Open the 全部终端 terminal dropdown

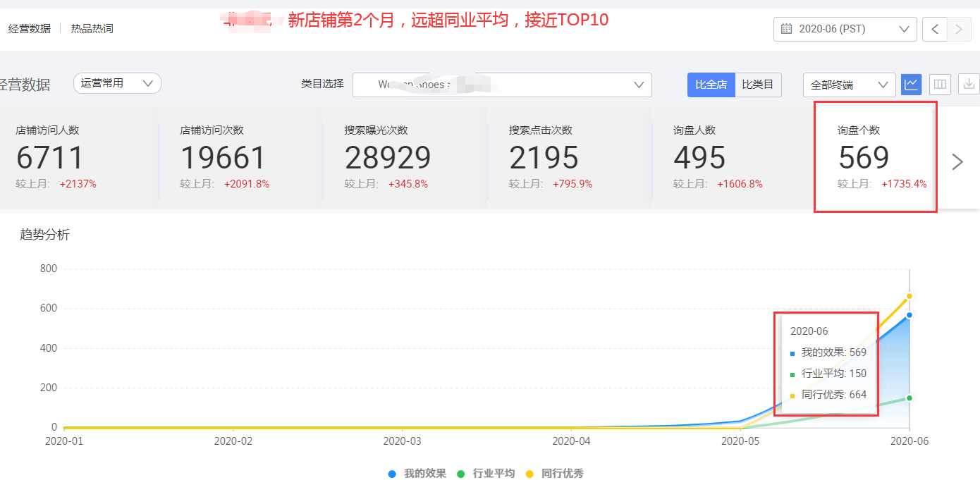click(x=848, y=84)
